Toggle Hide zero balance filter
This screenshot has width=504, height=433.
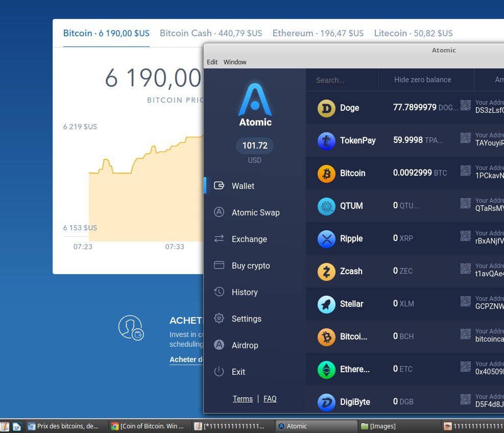[422, 80]
